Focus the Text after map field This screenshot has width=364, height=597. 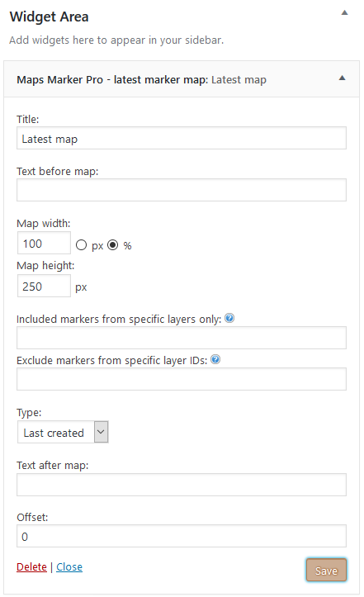point(182,485)
